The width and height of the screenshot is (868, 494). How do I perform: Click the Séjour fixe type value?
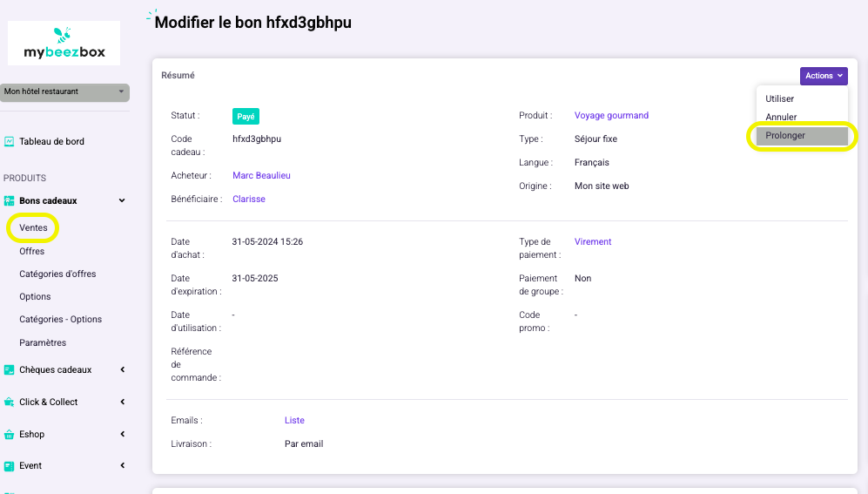tap(595, 139)
